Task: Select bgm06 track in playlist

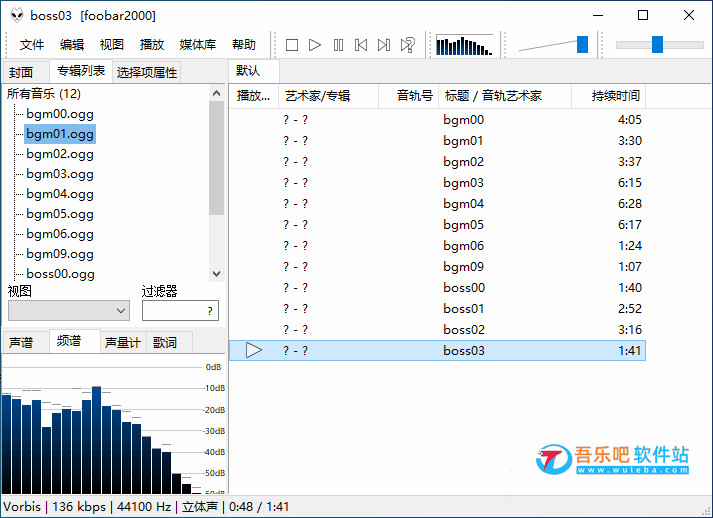Action: (437, 246)
